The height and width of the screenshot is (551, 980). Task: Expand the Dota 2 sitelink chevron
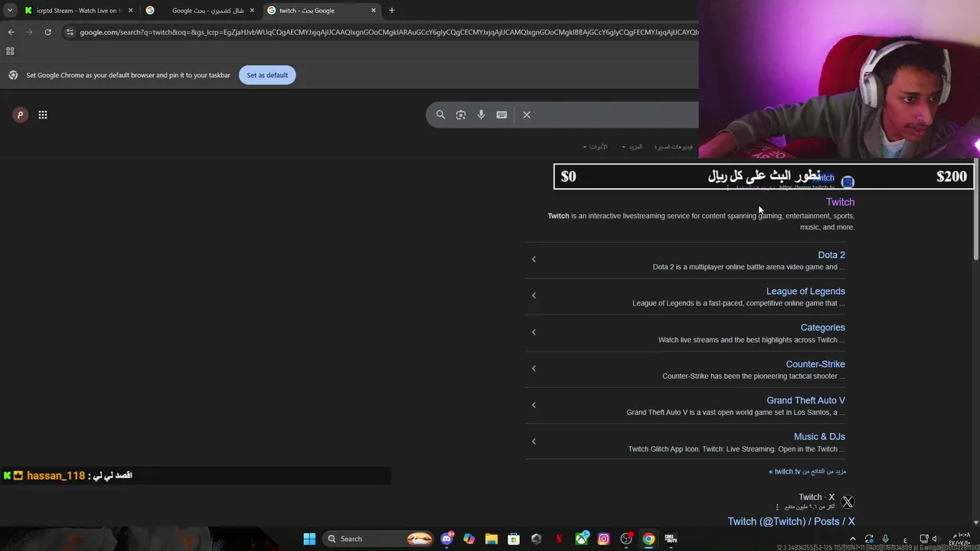pos(534,259)
